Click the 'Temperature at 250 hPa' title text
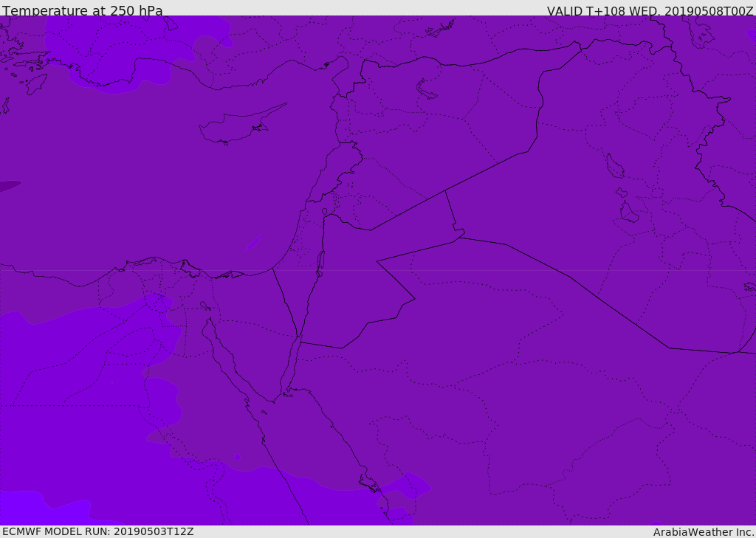This screenshot has width=756, height=538. [x=83, y=10]
